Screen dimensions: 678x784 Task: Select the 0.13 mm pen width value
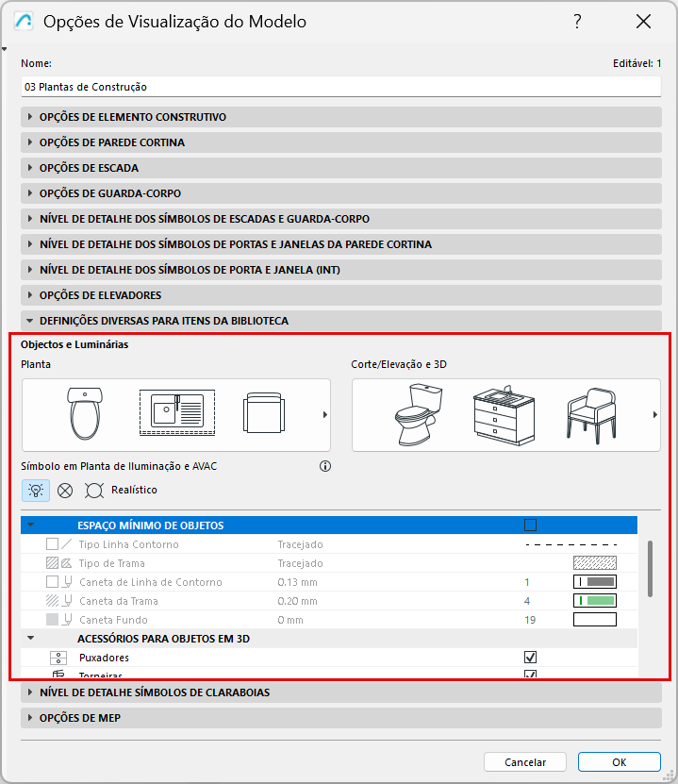pyautogui.click(x=297, y=582)
